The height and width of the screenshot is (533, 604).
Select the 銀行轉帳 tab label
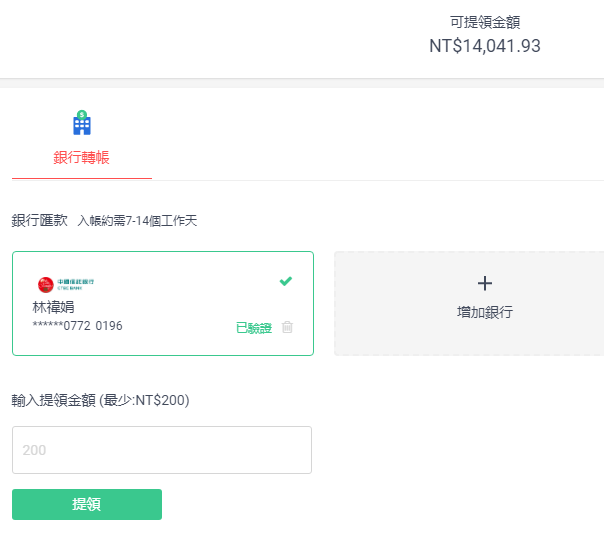(x=81, y=157)
